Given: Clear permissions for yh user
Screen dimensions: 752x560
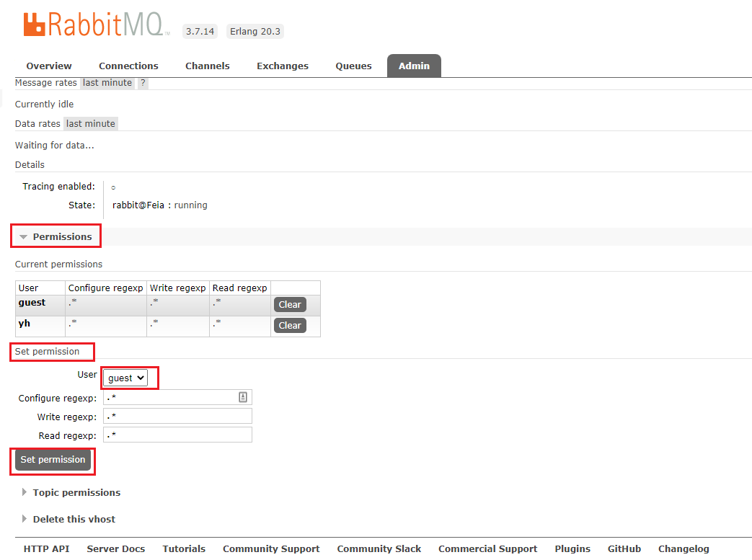Looking at the screenshot, I should [x=290, y=326].
